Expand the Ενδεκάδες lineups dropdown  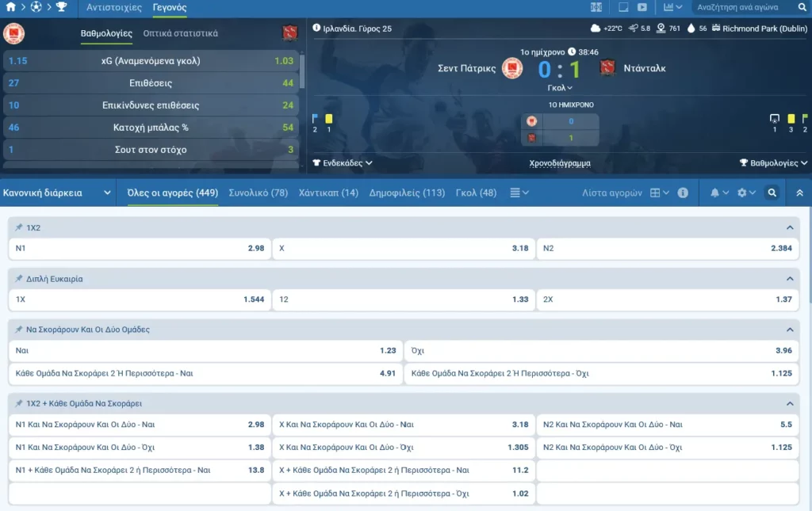click(x=343, y=163)
